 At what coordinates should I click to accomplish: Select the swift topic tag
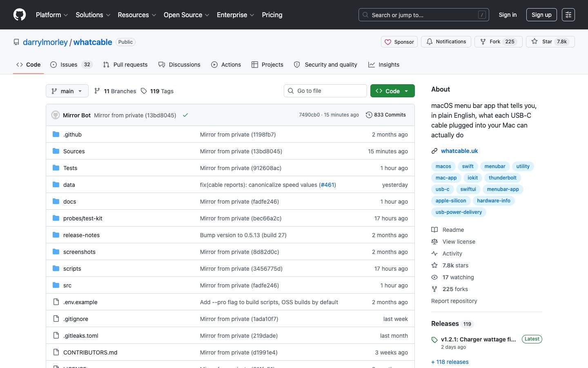(468, 166)
